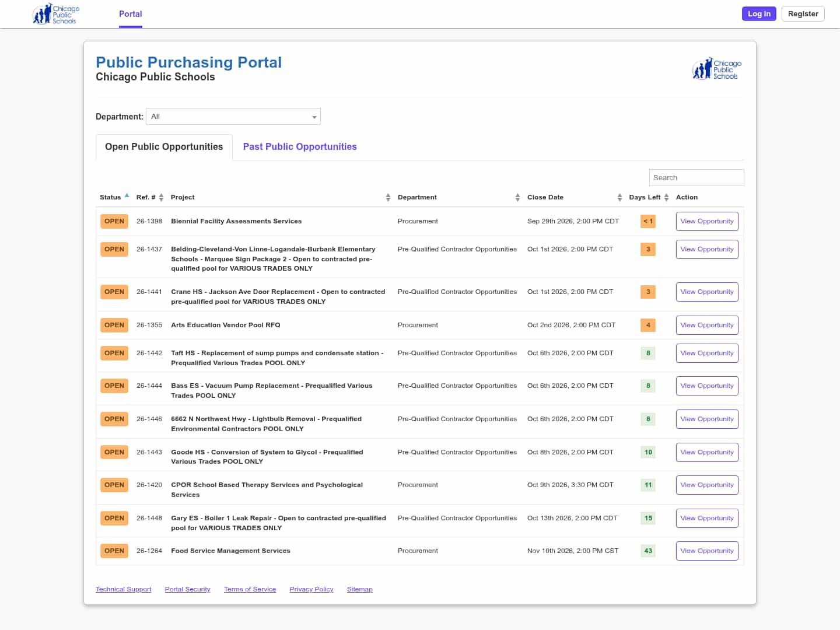Image resolution: width=840 pixels, height=630 pixels.
Task: View Opportunity for Goode HS Glycol conversion
Action: (x=707, y=453)
